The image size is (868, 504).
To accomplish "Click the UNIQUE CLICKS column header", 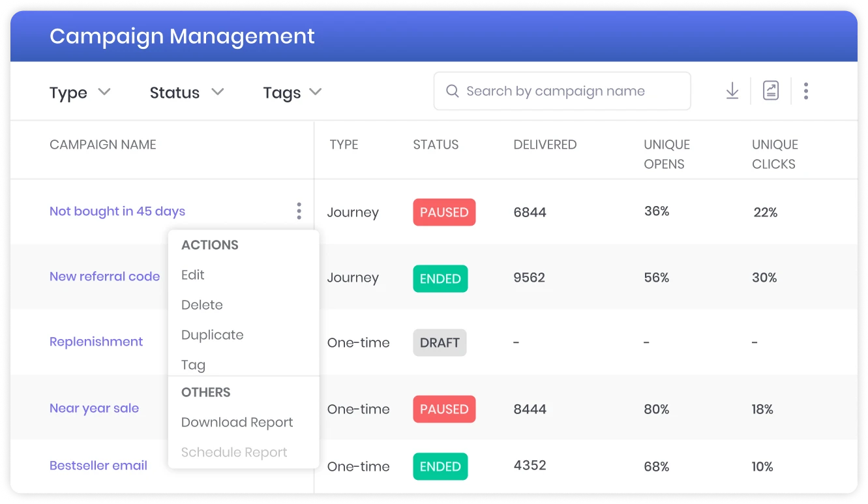I will [775, 155].
